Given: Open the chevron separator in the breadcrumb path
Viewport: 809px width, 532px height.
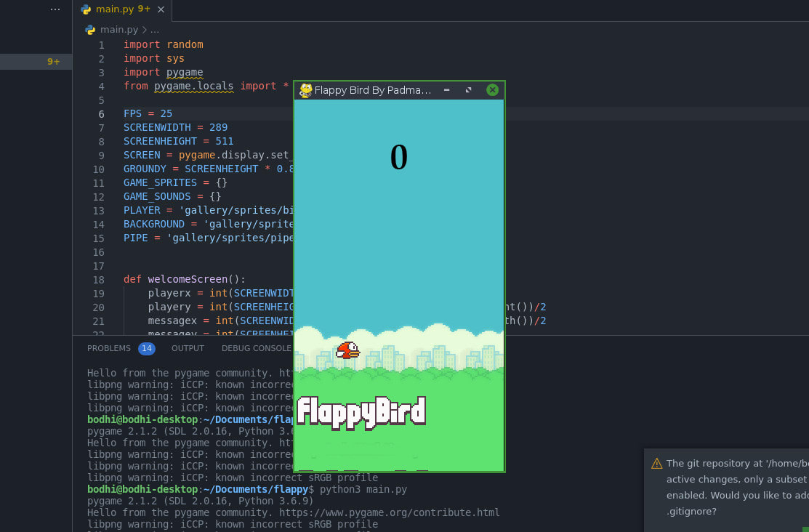Looking at the screenshot, I should click(x=143, y=30).
